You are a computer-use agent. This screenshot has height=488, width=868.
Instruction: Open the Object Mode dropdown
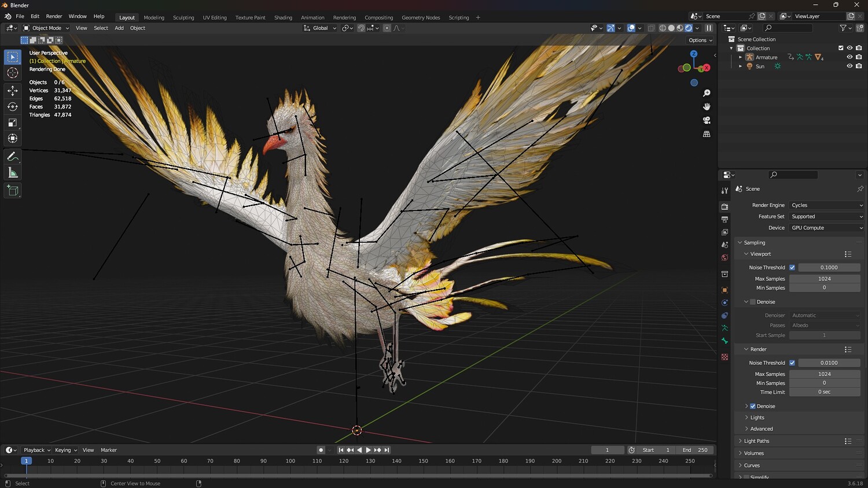coord(46,28)
